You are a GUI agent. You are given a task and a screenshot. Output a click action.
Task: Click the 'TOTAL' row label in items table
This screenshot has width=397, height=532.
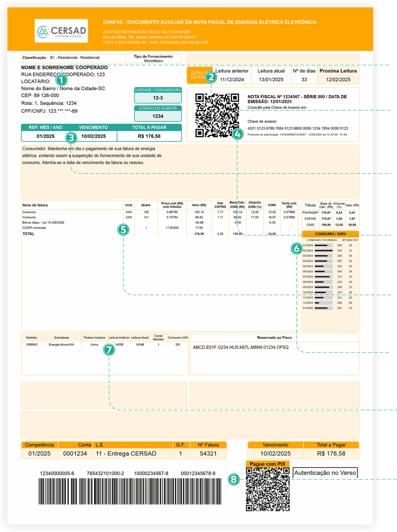tap(28, 234)
